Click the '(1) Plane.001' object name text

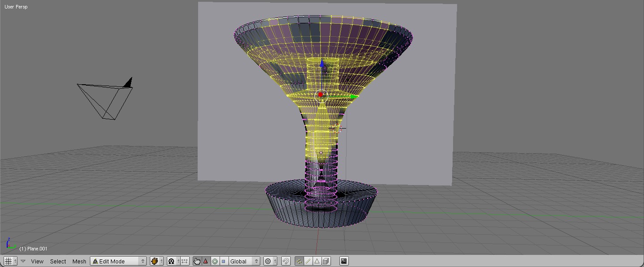tap(33, 249)
